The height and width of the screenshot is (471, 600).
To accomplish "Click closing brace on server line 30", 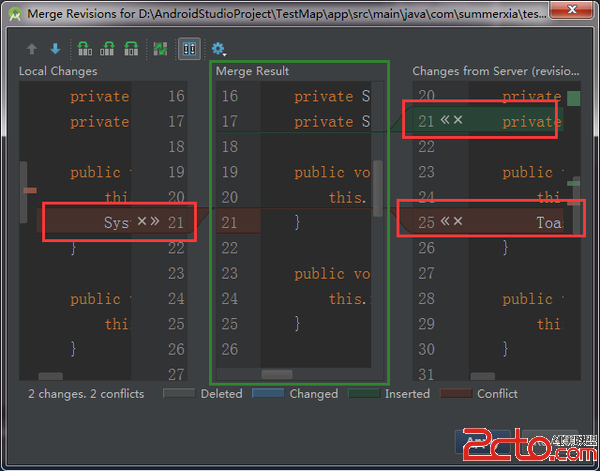I will click(x=505, y=349).
